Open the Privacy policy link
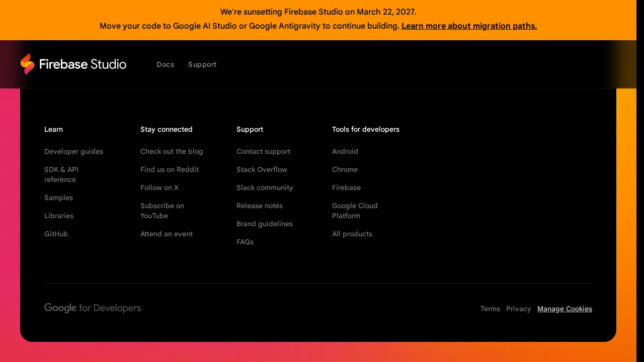Screen dimensions: 644x362 [x=518, y=309]
